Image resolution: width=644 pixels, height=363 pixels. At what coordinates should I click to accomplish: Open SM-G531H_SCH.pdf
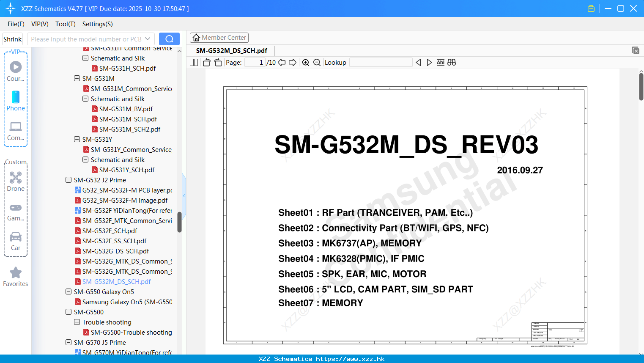pyautogui.click(x=127, y=68)
